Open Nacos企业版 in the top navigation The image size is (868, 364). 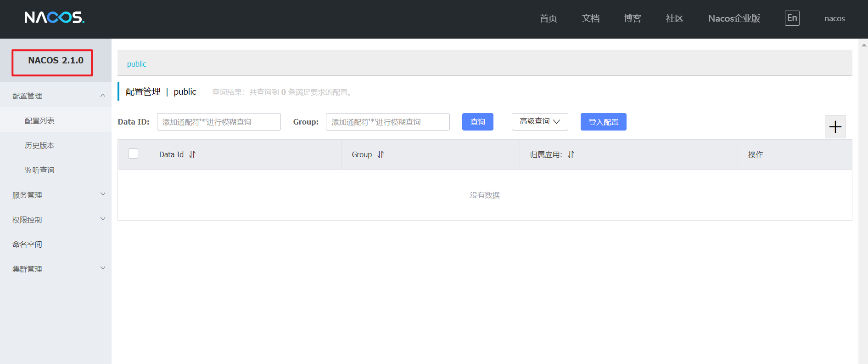pos(734,18)
